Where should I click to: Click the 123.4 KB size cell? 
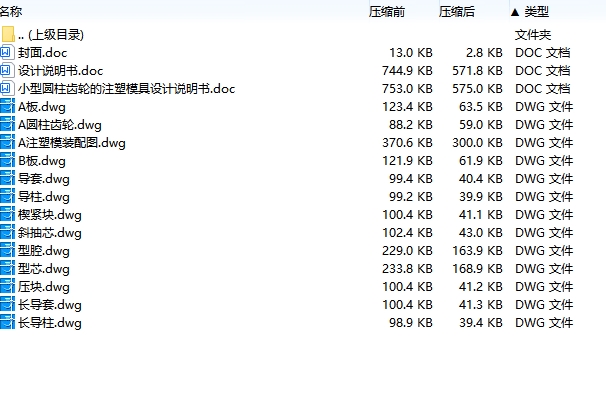coord(407,107)
